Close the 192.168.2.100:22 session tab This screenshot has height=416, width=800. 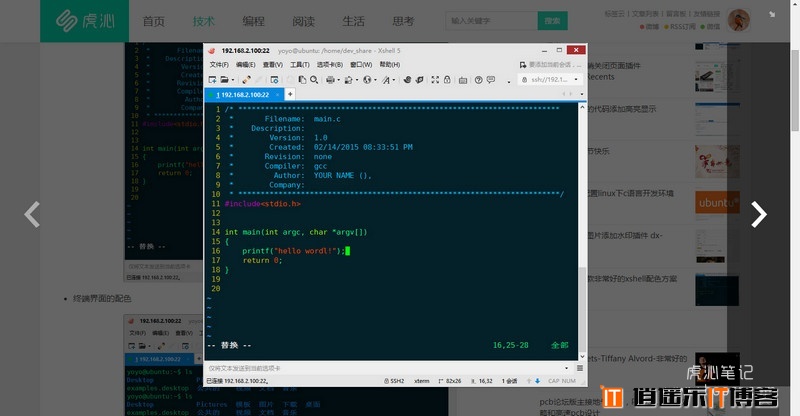pyautogui.click(x=278, y=95)
